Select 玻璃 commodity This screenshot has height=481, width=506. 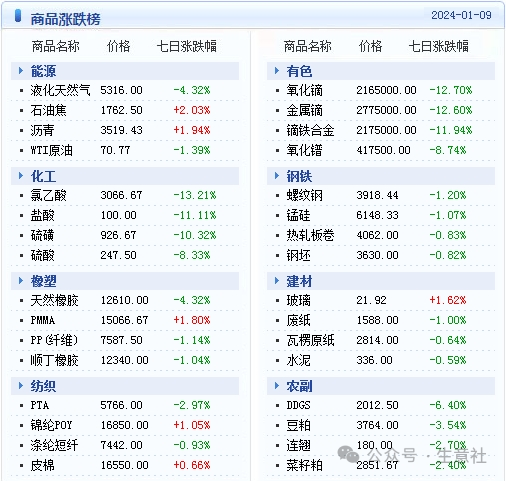click(x=298, y=300)
